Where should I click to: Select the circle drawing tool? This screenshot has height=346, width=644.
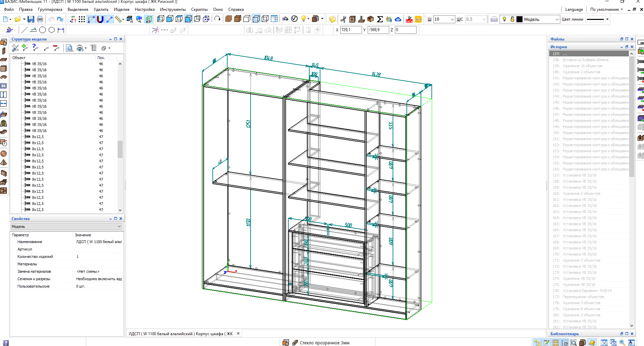point(43,30)
